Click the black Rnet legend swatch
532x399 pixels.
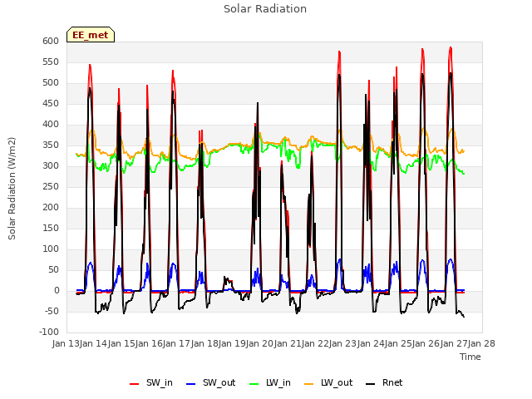[x=371, y=384]
